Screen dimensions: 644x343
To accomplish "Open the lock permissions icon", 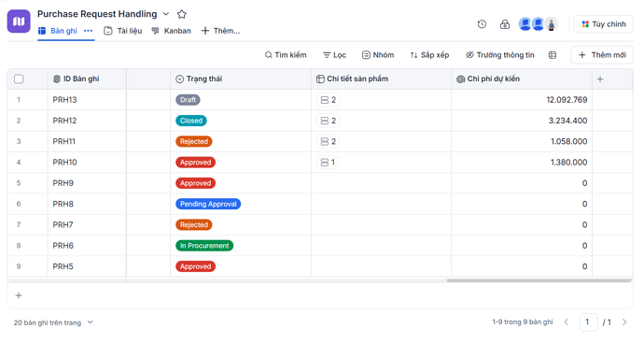I will tap(505, 24).
